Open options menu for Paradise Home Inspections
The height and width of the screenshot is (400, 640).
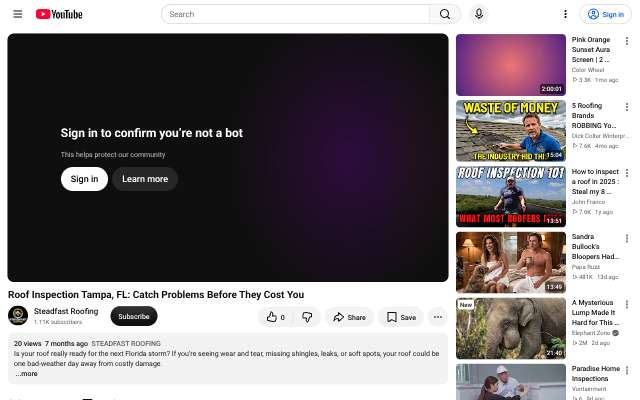pos(627,370)
